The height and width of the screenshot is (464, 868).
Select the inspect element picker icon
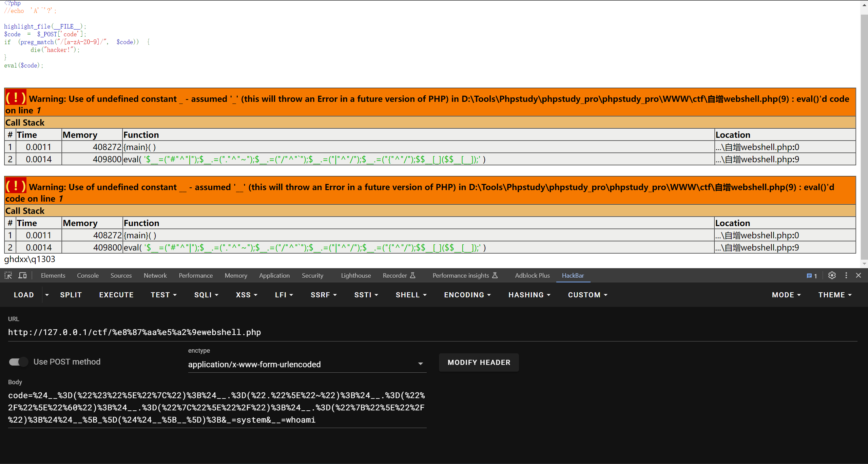8,275
